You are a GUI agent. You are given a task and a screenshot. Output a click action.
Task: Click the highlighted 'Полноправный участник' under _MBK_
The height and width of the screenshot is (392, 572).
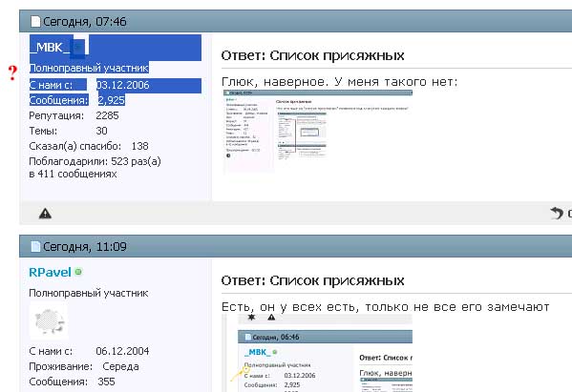point(89,68)
